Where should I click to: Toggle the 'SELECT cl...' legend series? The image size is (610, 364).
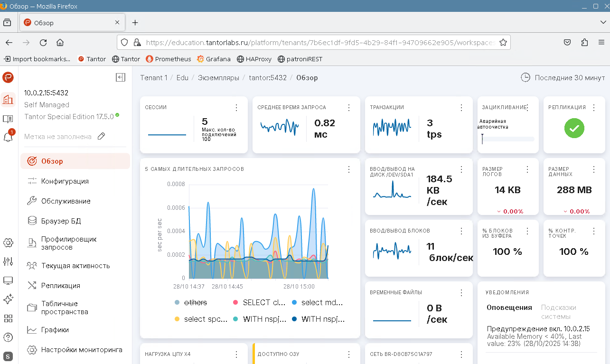263,302
